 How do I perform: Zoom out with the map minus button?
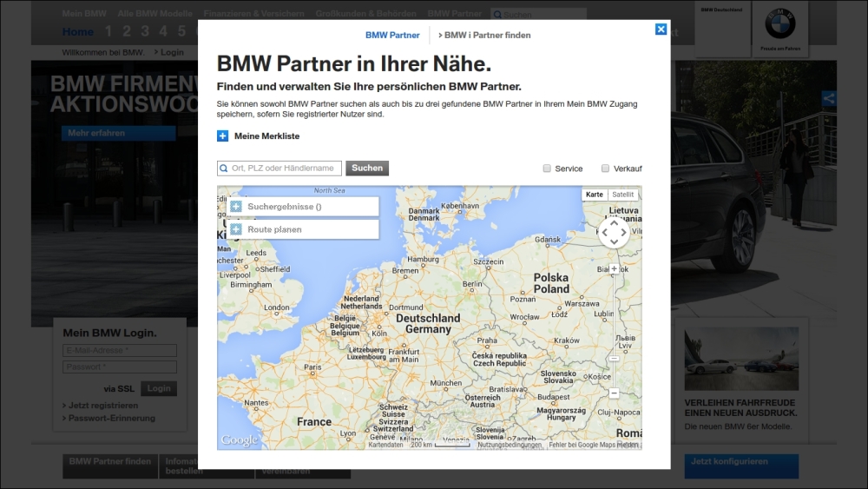pyautogui.click(x=614, y=393)
